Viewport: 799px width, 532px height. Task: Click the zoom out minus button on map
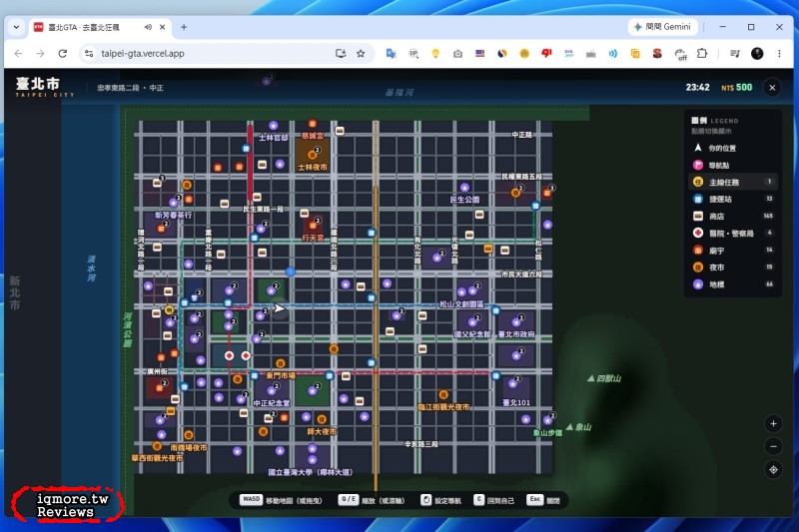click(773, 446)
